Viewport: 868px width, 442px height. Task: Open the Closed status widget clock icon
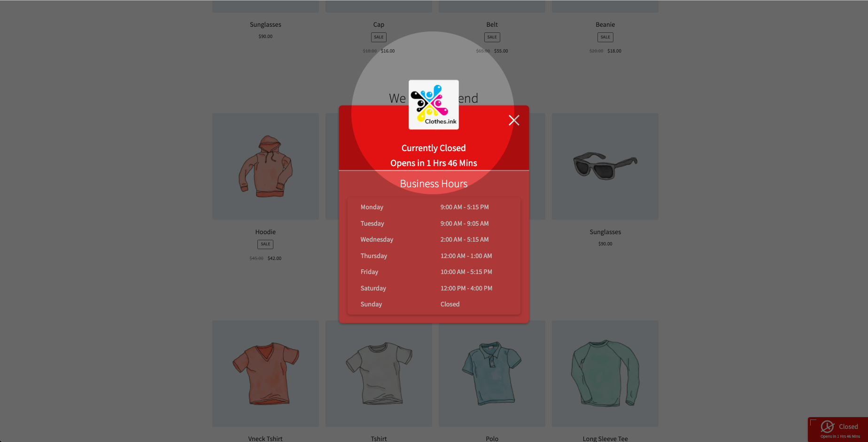coord(827,427)
